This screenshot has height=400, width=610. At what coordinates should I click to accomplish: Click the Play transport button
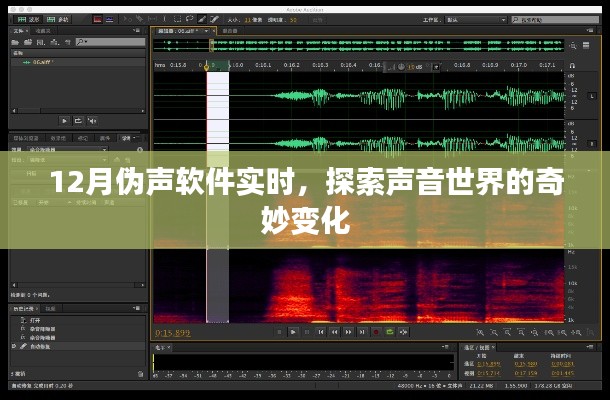(293, 332)
